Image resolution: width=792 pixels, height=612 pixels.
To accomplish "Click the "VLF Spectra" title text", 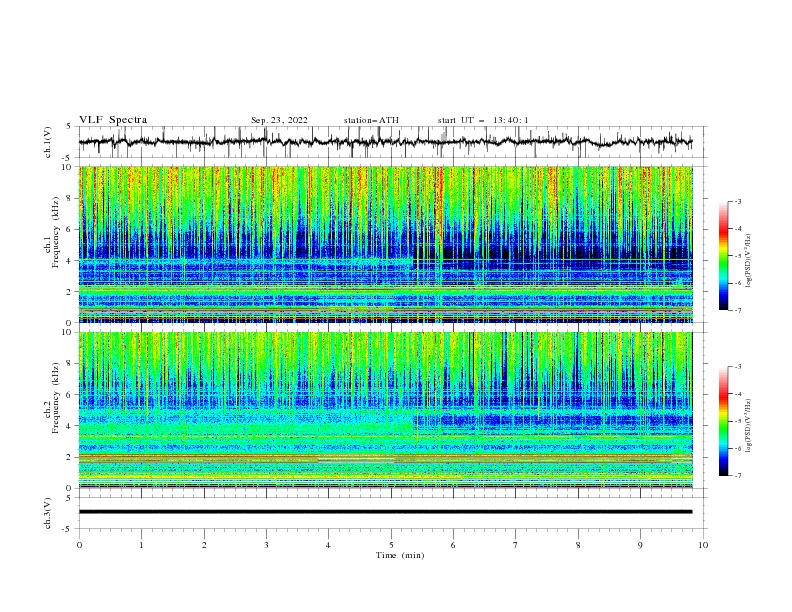I will click(x=113, y=120).
